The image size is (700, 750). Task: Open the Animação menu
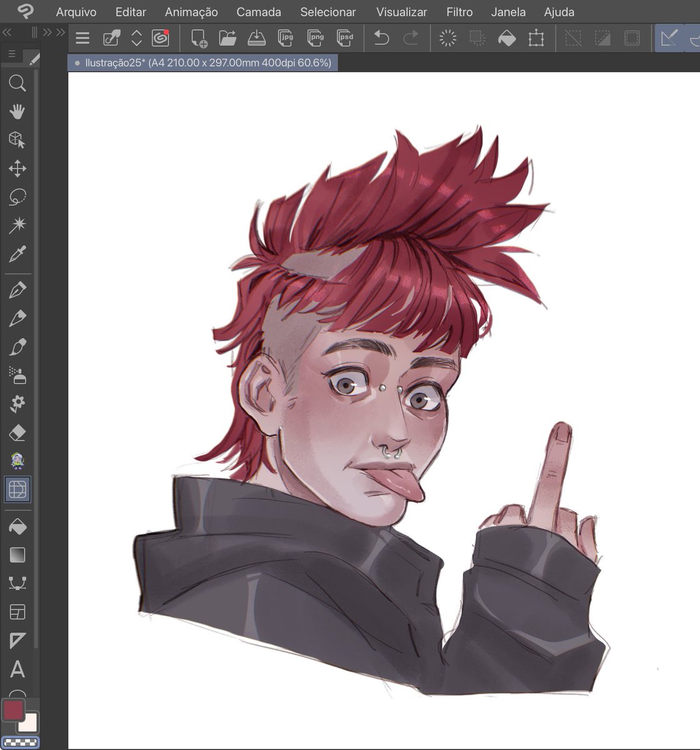191,12
